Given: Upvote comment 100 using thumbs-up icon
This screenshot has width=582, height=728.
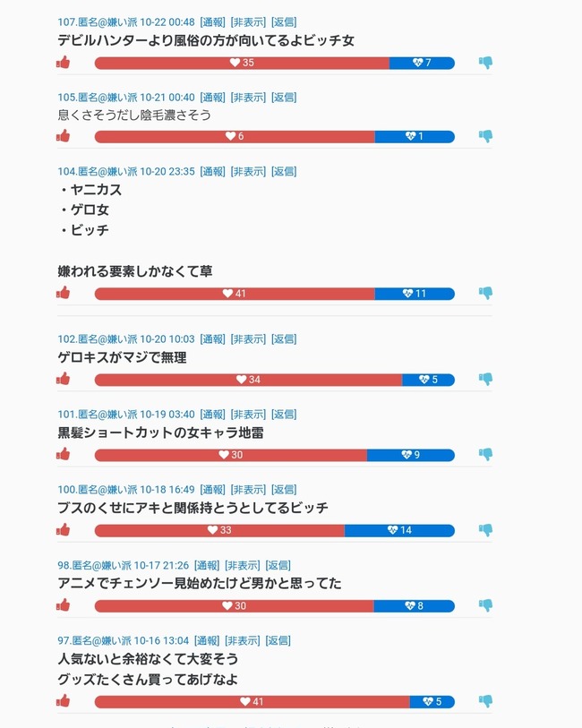Looking at the screenshot, I should [64, 529].
